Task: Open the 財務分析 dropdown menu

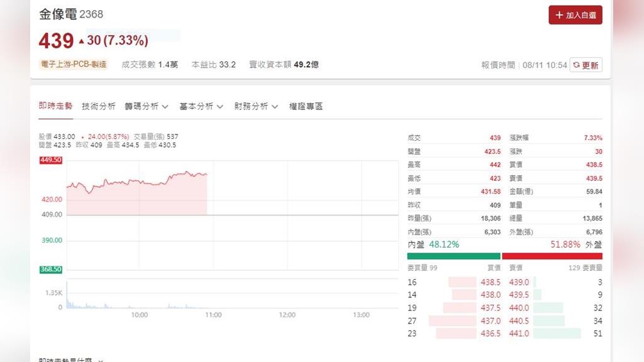Action: (256, 106)
